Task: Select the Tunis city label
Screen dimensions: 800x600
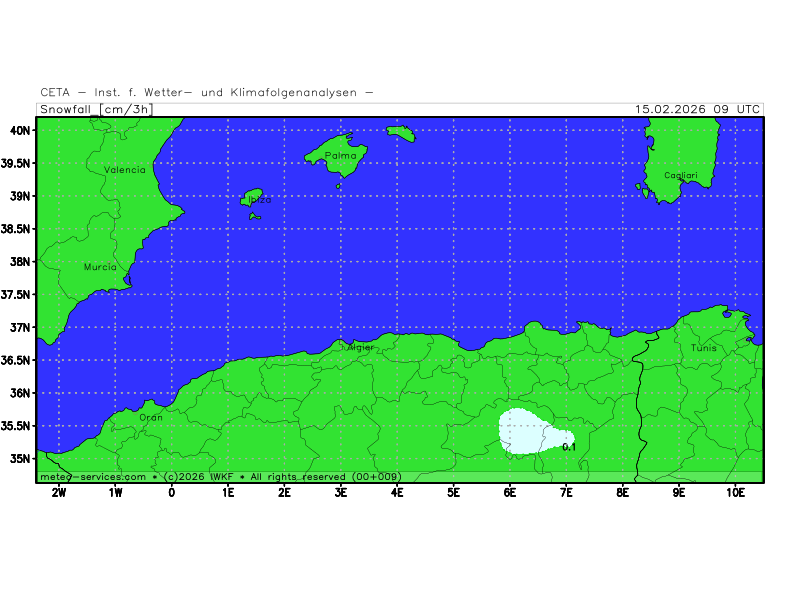Action: click(x=703, y=348)
